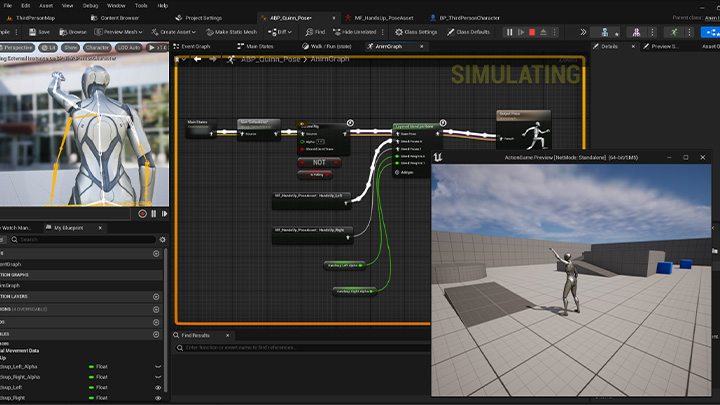Select the Output Pose node
The height and width of the screenshot is (405, 720).
point(523,130)
